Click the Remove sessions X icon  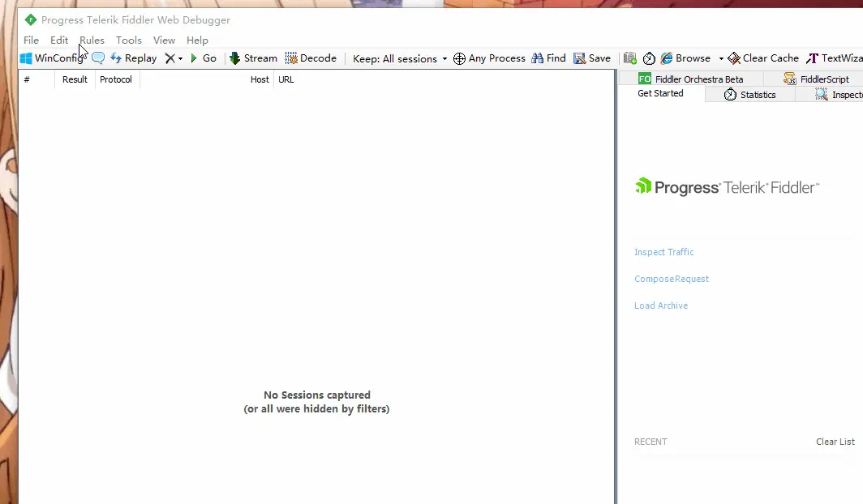[170, 58]
